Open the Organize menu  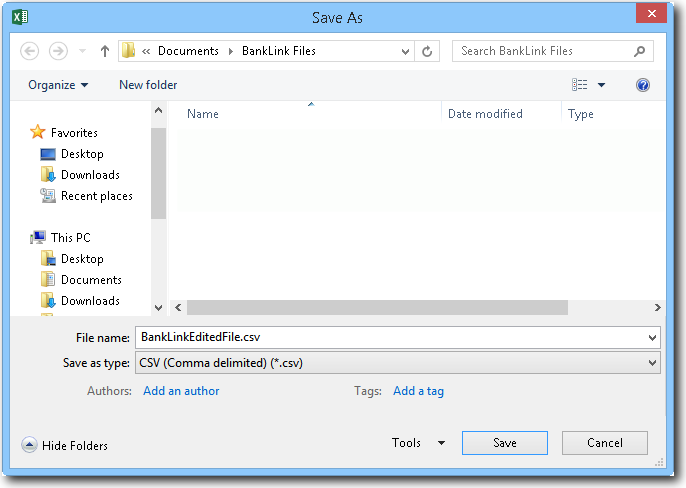click(x=58, y=85)
